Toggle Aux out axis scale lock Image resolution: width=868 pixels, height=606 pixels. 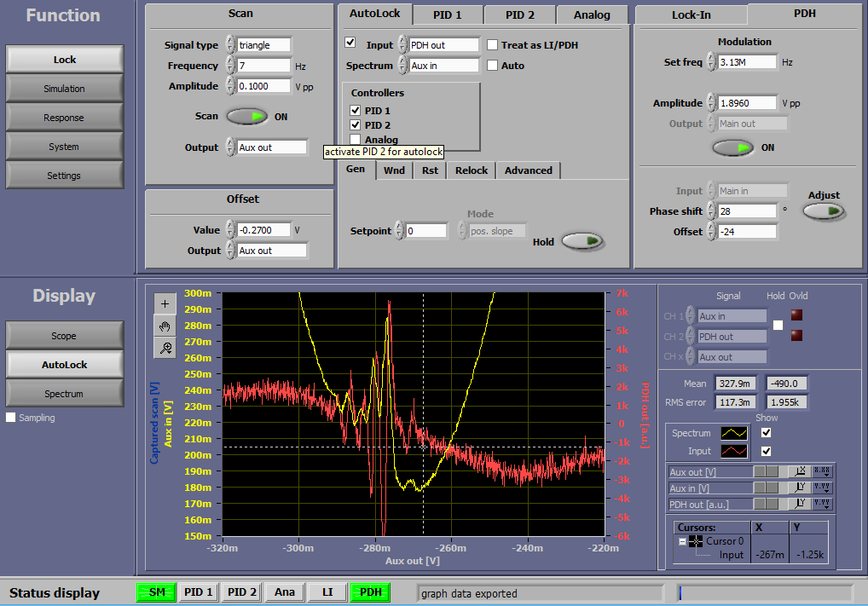click(x=767, y=471)
